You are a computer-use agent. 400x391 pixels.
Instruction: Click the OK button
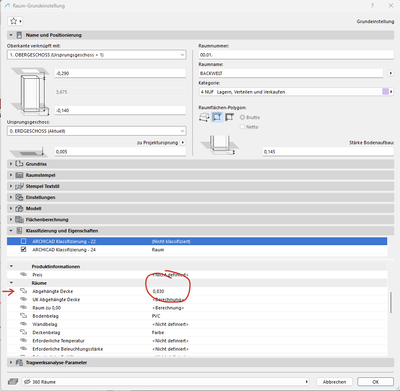375,382
